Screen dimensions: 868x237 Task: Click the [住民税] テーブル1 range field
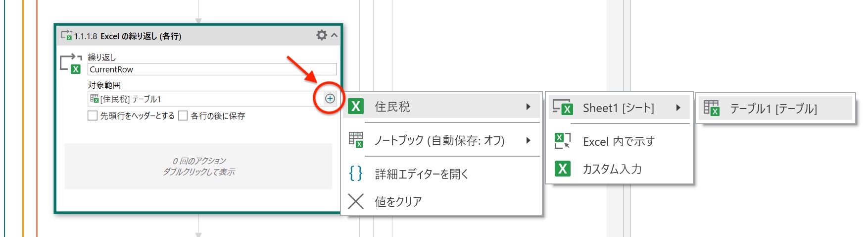205,99
